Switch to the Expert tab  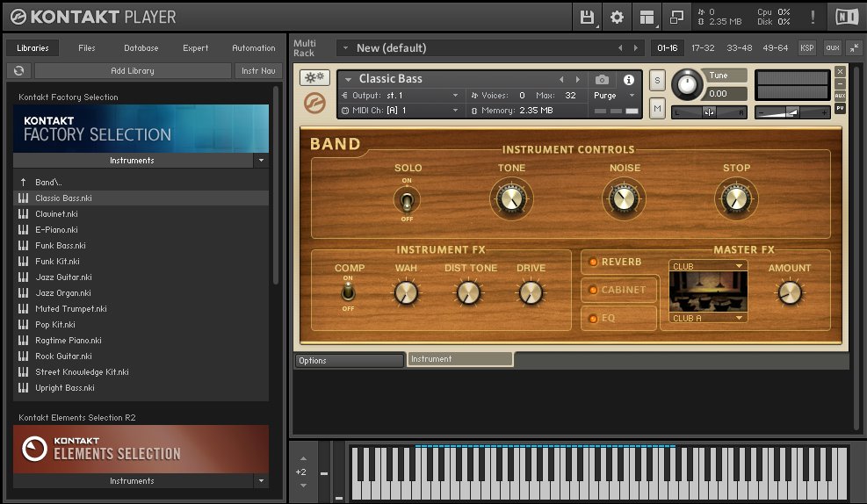(x=196, y=48)
